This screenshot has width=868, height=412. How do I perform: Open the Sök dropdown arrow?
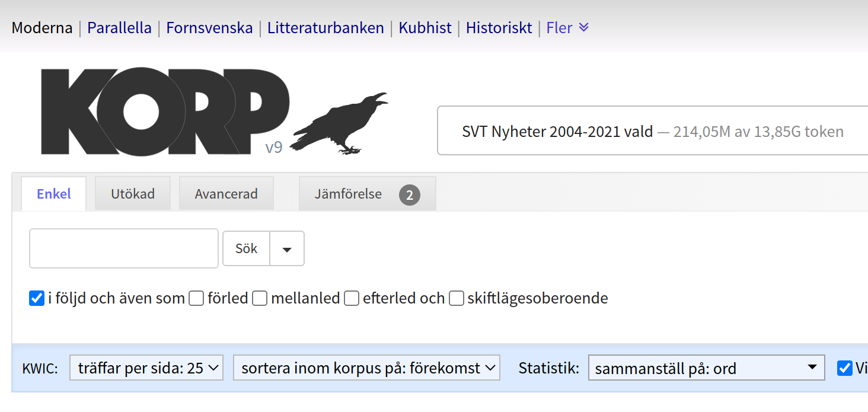click(x=287, y=248)
